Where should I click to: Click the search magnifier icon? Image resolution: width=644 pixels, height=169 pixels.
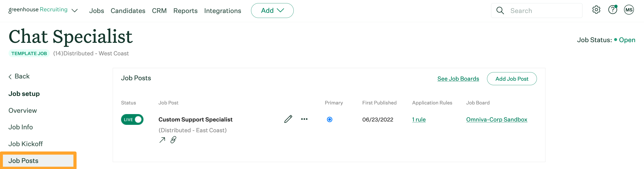pyautogui.click(x=500, y=11)
